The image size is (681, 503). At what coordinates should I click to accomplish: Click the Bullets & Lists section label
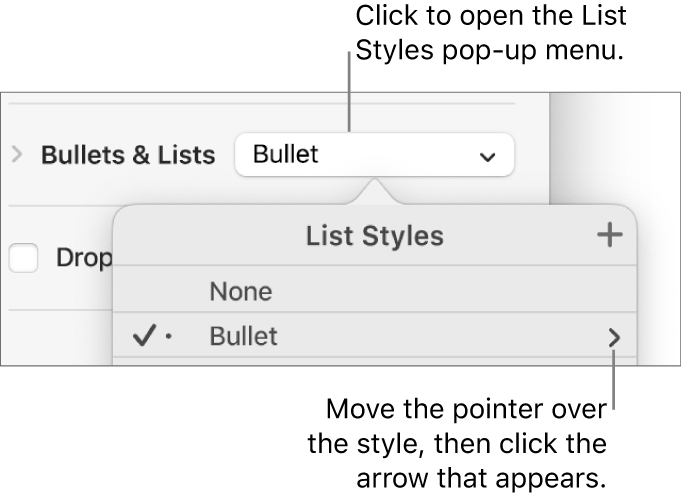(127, 155)
